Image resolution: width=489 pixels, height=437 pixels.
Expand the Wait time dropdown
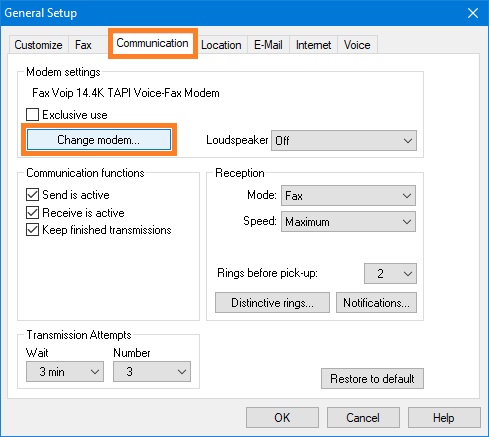tap(65, 372)
